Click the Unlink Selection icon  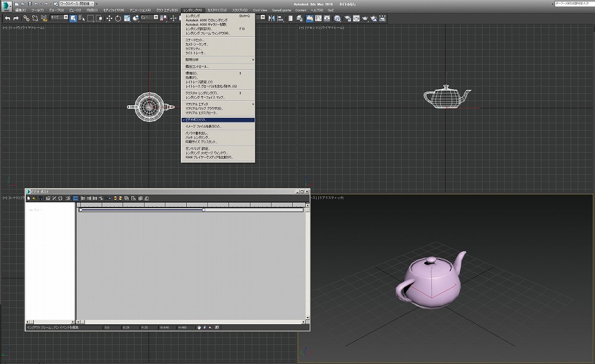pyautogui.click(x=35, y=18)
